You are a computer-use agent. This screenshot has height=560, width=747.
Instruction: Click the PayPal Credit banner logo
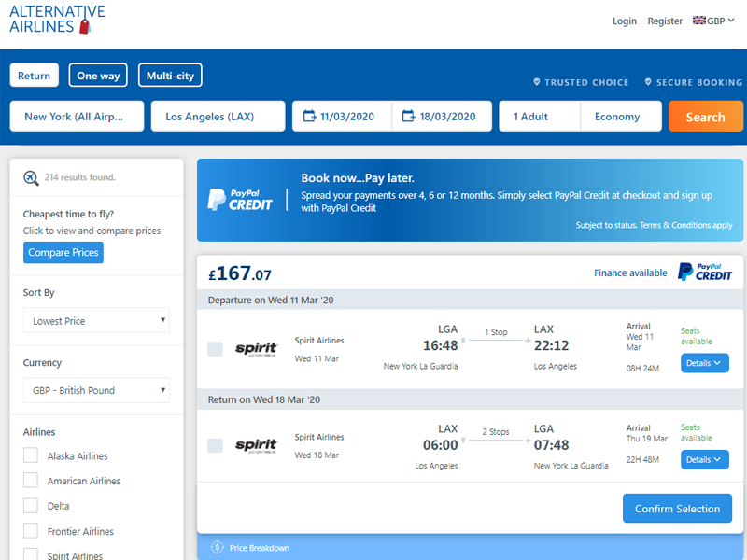pyautogui.click(x=240, y=200)
